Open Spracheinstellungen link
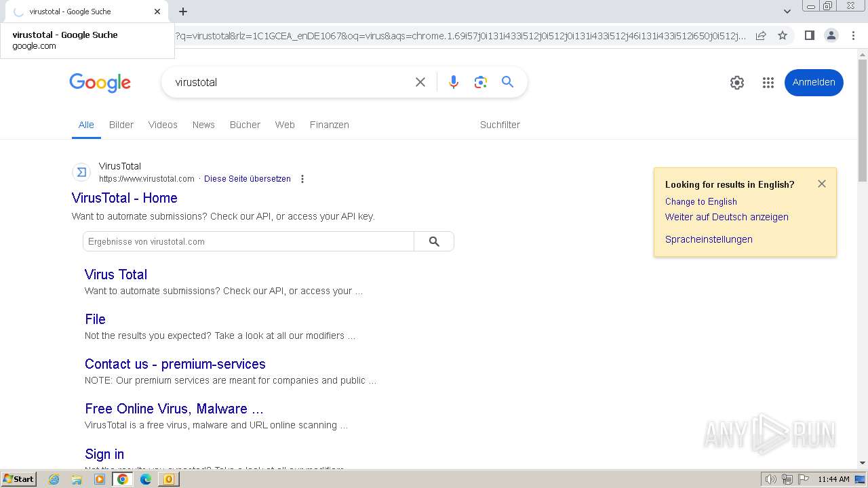The image size is (868, 488). (x=709, y=239)
